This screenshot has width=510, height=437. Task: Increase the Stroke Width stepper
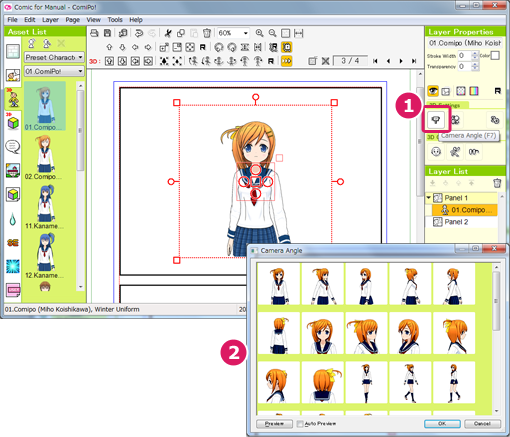pos(475,53)
